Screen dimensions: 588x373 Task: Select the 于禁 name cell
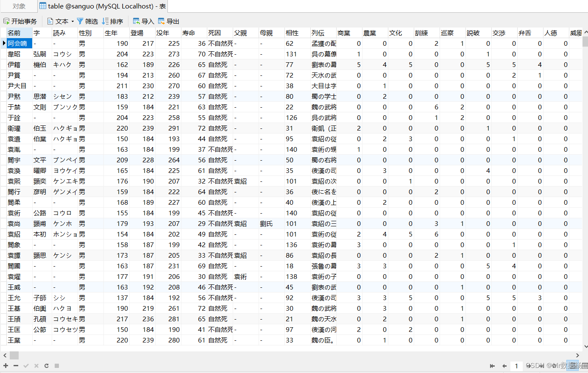coord(20,107)
